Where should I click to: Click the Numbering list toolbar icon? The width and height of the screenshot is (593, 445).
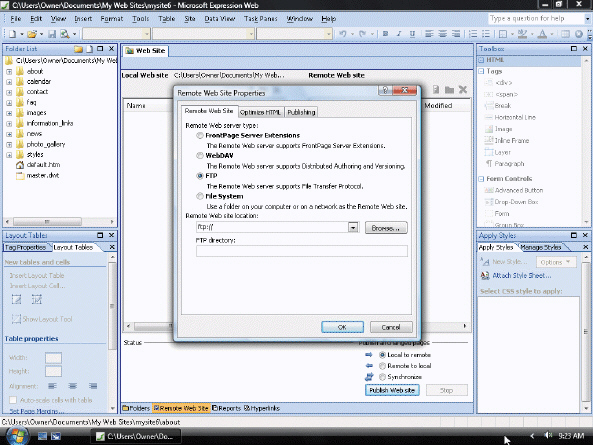click(x=473, y=34)
